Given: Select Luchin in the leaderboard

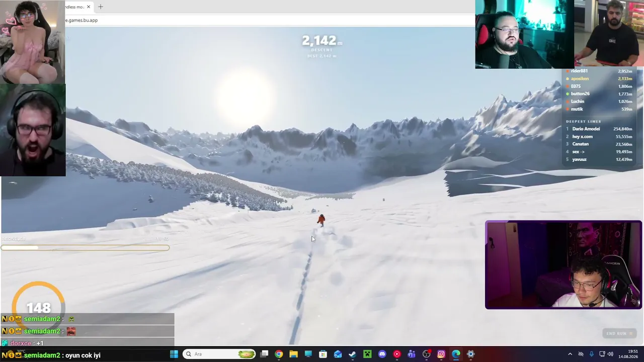Looking at the screenshot, I should tap(599, 101).
